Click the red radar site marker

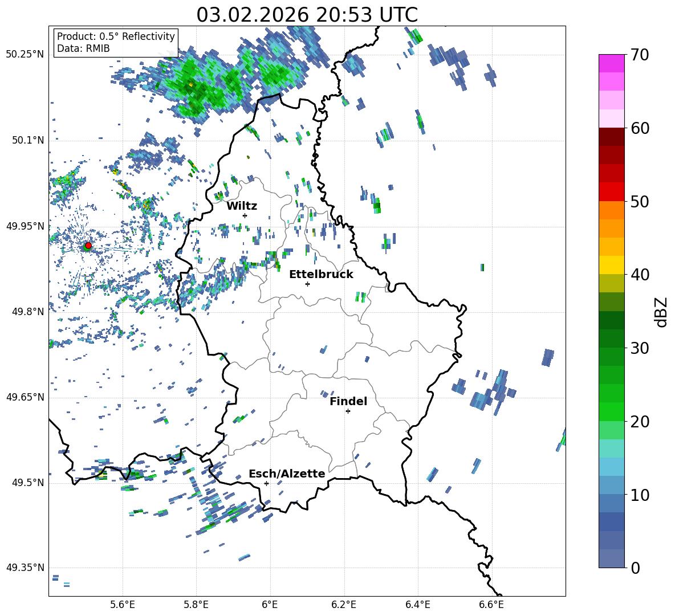tap(88, 245)
